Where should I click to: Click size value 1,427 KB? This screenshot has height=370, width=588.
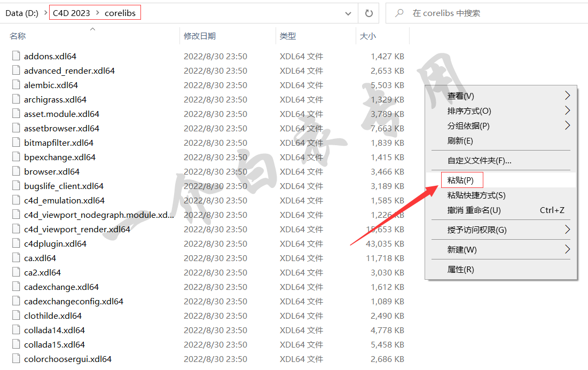(x=387, y=56)
